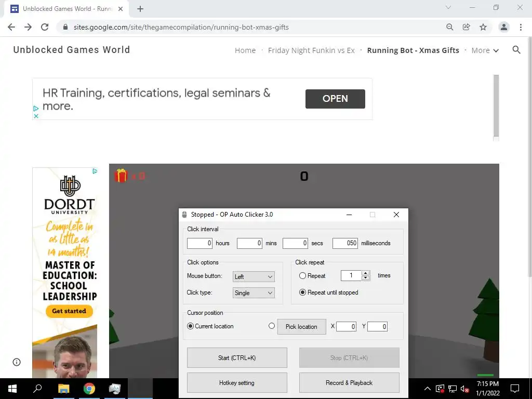
Task: Open AdChoices icon on HR Training ad
Action: pyautogui.click(x=36, y=109)
